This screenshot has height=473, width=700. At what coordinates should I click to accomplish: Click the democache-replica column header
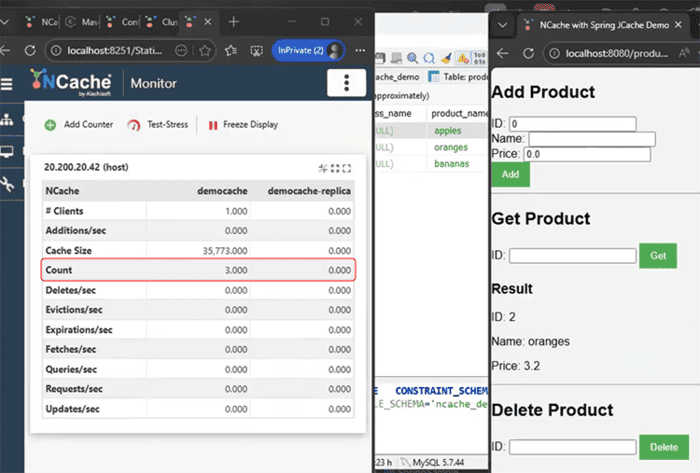(x=309, y=191)
